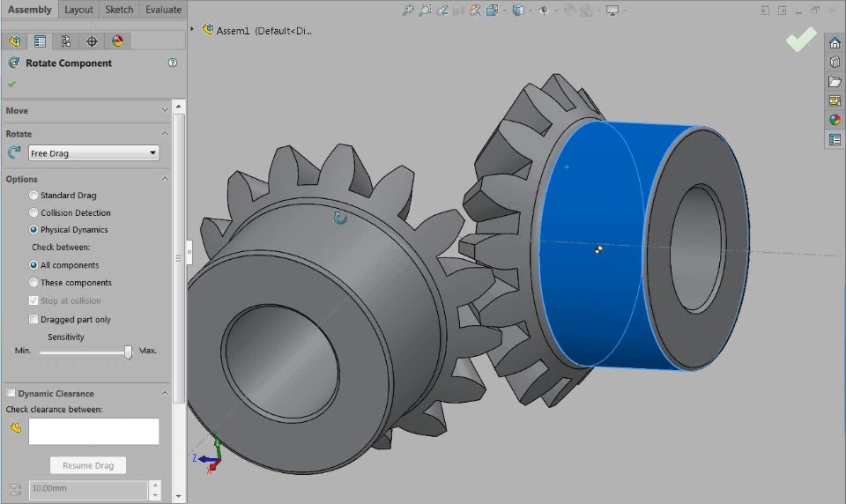Open the DimXpertManager crosshair tab
This screenshot has height=504, width=846.
(92, 41)
